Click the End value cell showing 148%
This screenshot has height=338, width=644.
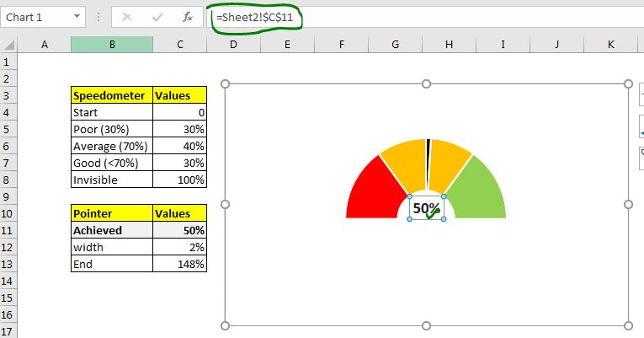[x=179, y=264]
